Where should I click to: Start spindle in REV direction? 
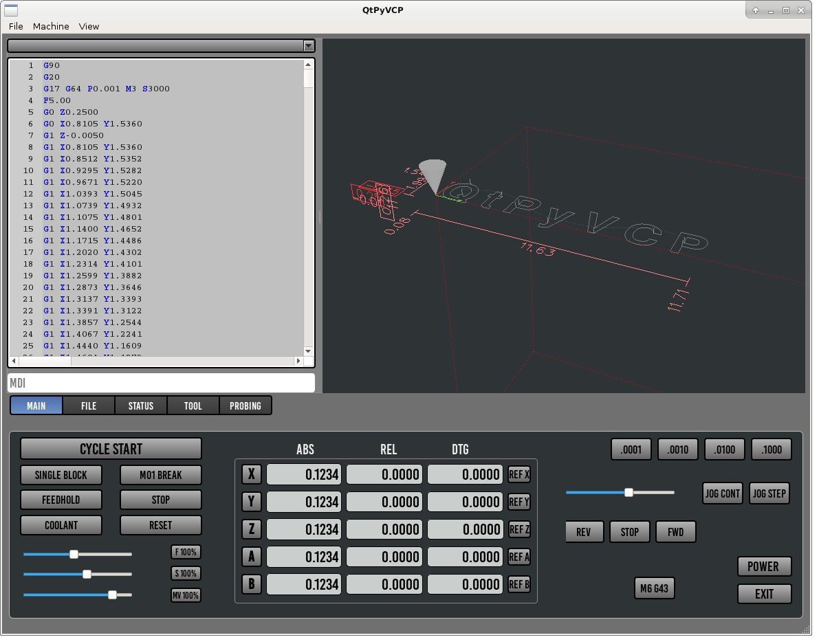[584, 532]
